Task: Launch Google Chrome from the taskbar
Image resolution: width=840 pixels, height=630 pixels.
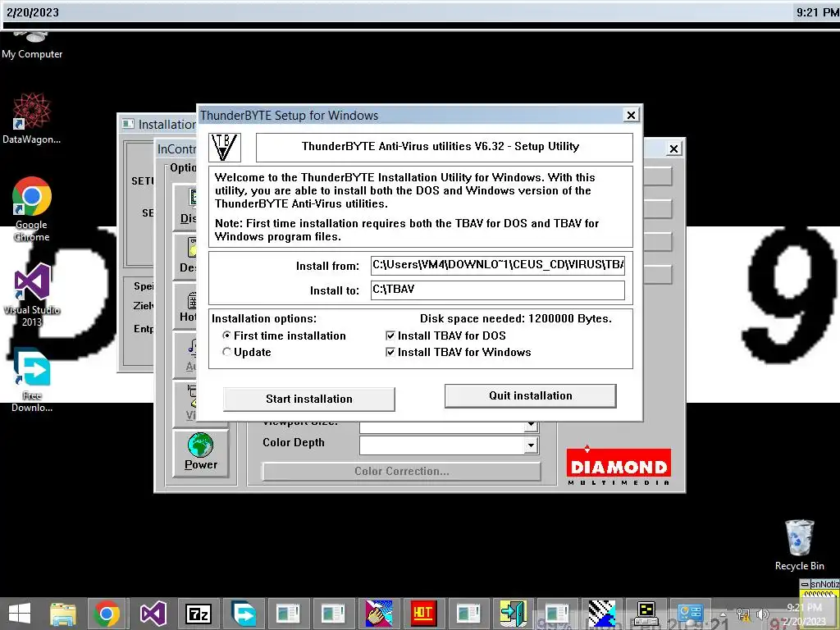Action: pos(107,614)
